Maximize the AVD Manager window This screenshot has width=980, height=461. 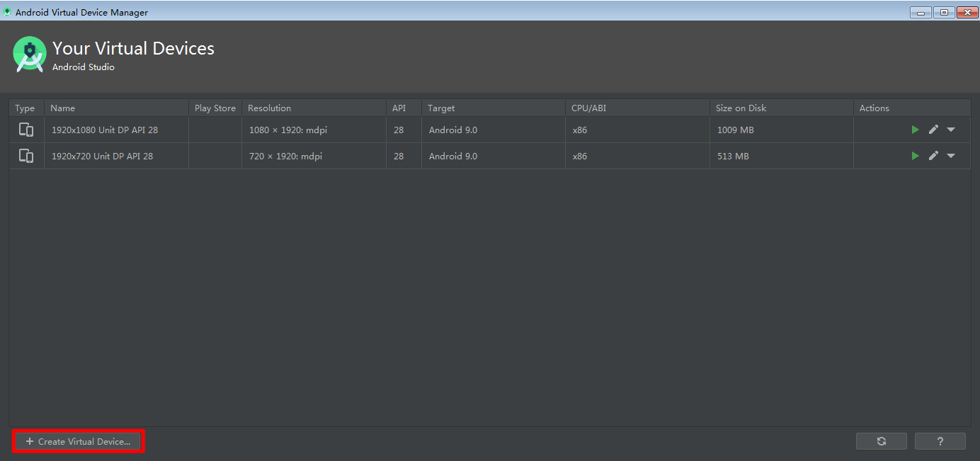pyautogui.click(x=944, y=12)
